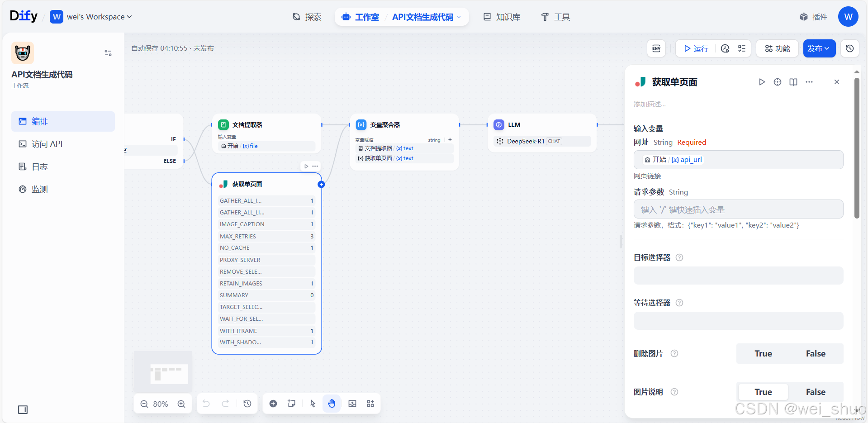868x423 pixels.
Task: Run 获取单页面 node via small play icon
Action: (x=306, y=166)
